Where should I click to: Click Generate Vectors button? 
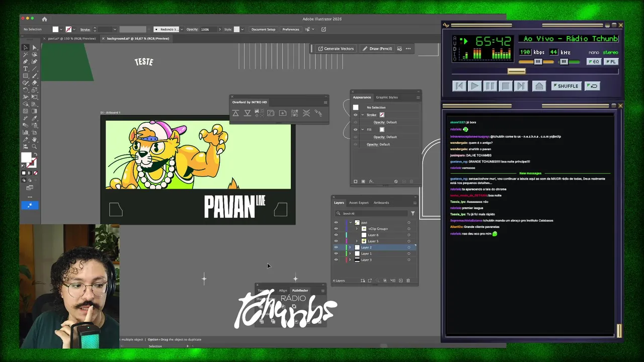(x=336, y=49)
